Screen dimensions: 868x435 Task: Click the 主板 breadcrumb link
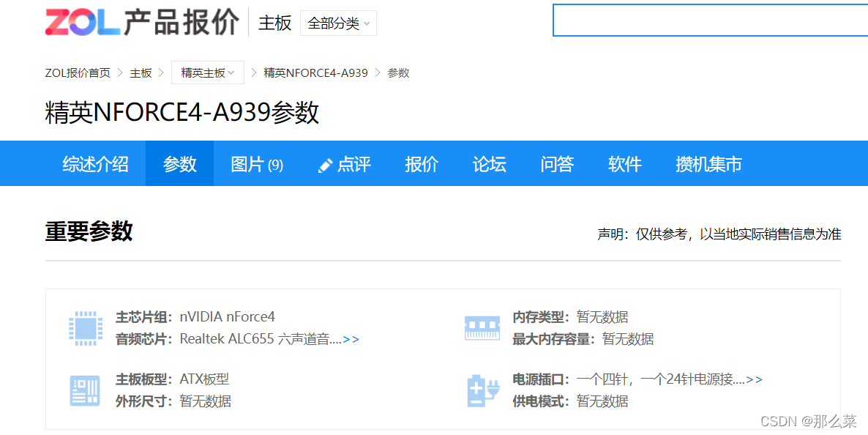(141, 72)
